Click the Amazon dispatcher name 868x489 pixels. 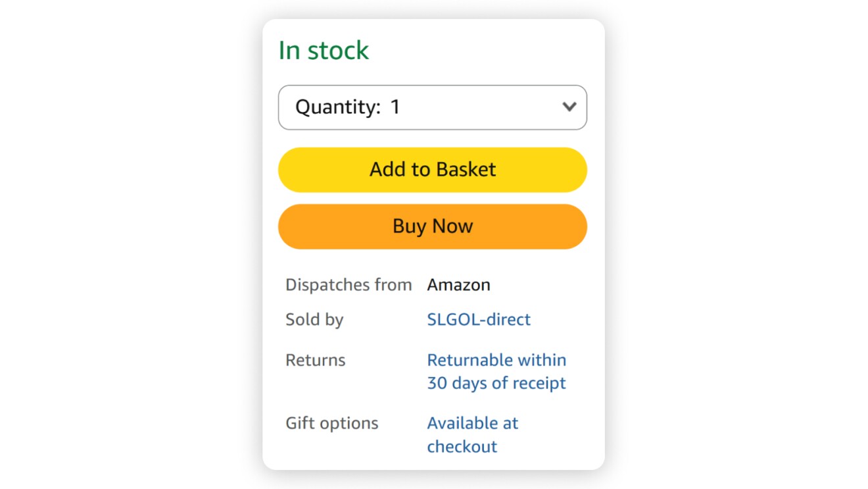[x=458, y=285]
